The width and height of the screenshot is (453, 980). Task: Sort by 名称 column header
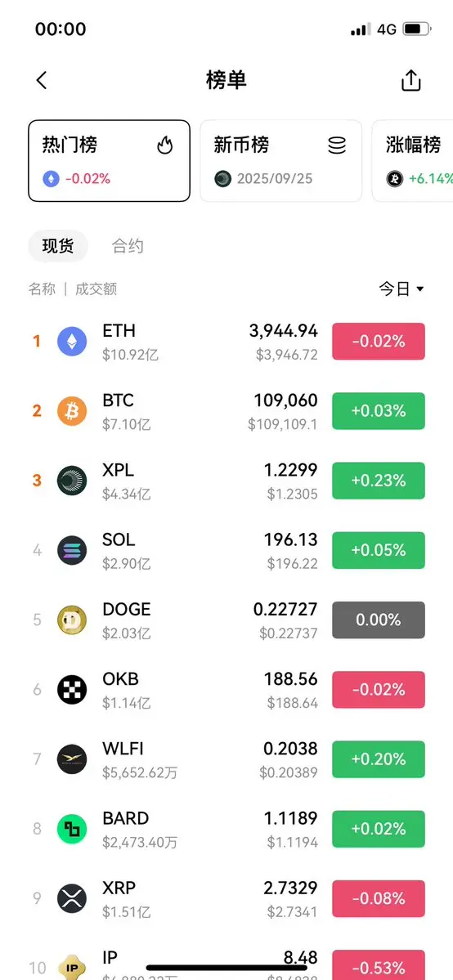tap(42, 289)
